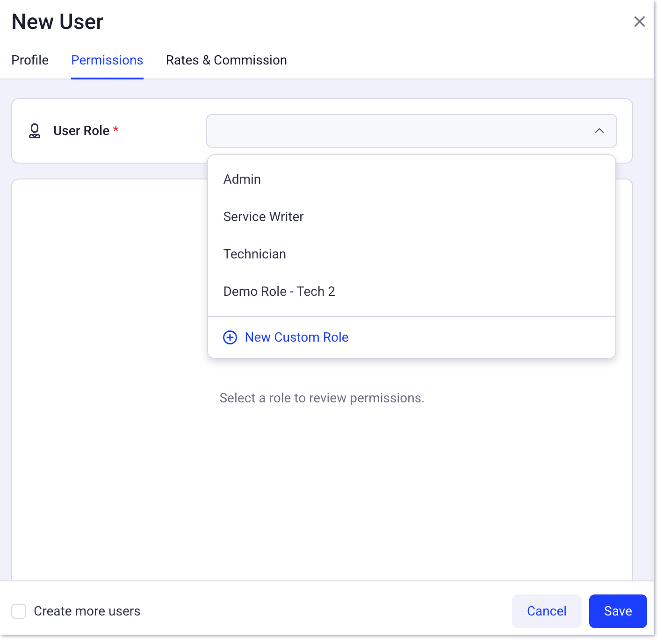Enable the Create more users checkbox
This screenshot has height=644, width=663.
[19, 611]
